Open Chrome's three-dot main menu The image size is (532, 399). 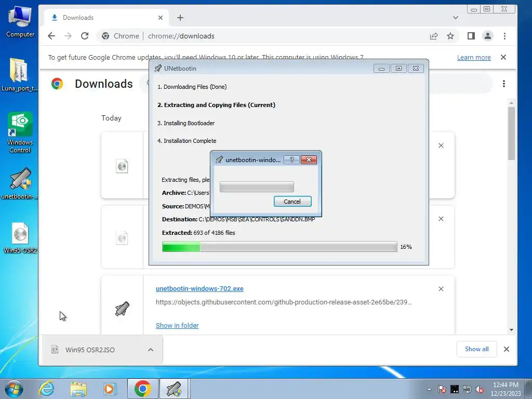[x=504, y=36]
